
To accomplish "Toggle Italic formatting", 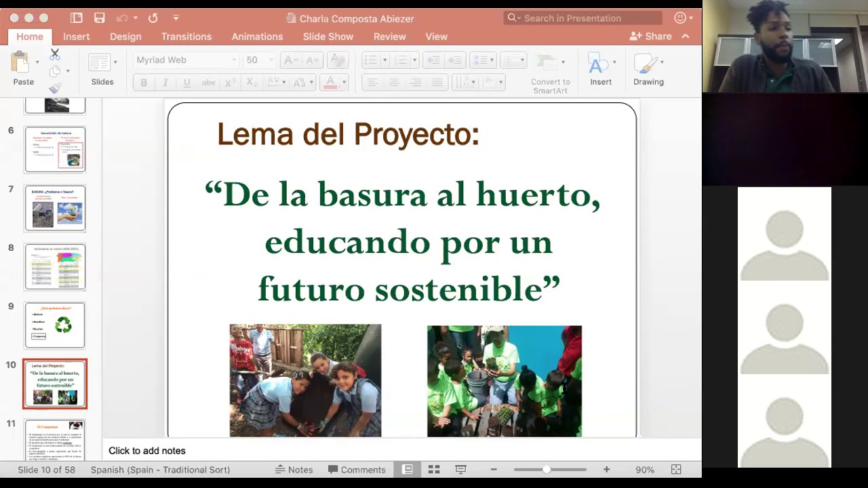I will 165,83.
